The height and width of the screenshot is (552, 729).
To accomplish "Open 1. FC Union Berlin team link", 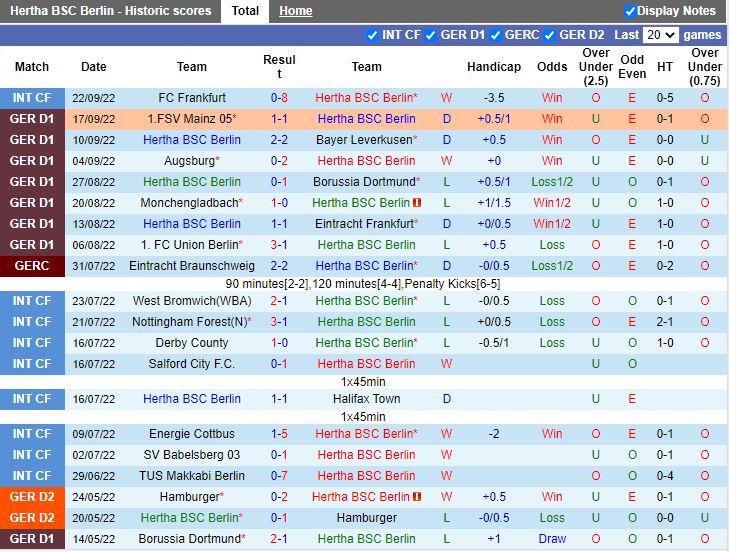I will tap(190, 245).
